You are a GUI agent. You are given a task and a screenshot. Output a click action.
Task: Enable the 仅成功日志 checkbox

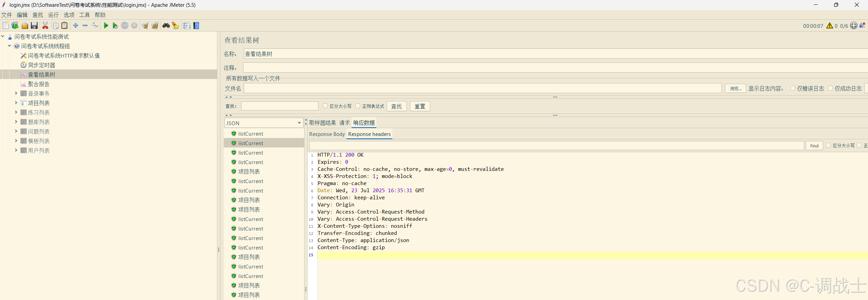tap(830, 88)
